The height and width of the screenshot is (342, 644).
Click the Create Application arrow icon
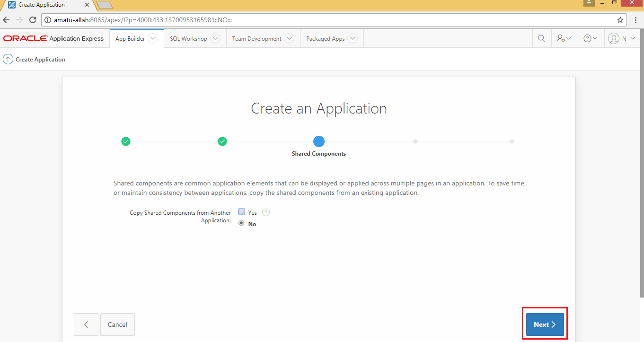pos(8,59)
